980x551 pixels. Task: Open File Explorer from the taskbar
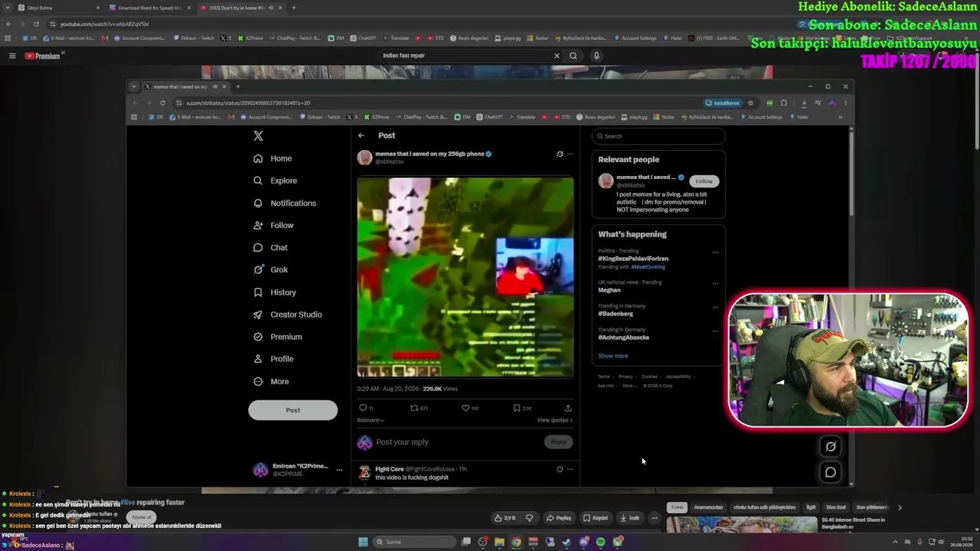pyautogui.click(x=499, y=542)
